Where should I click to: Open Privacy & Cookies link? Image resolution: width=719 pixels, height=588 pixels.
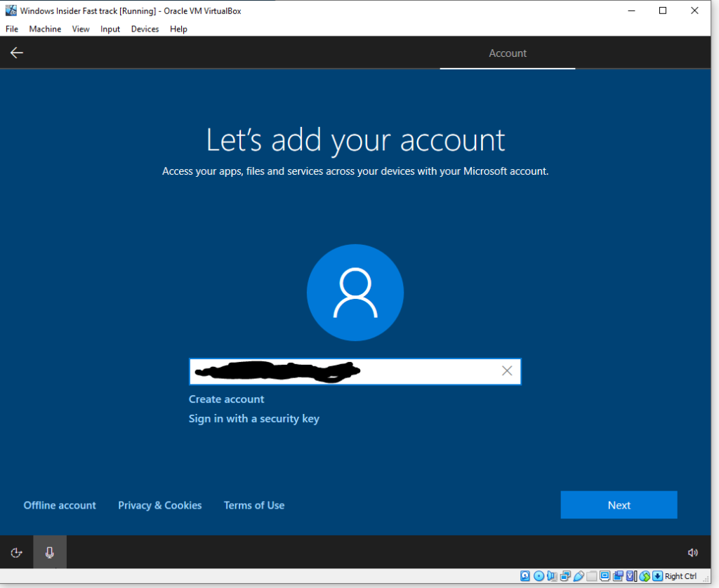click(159, 505)
